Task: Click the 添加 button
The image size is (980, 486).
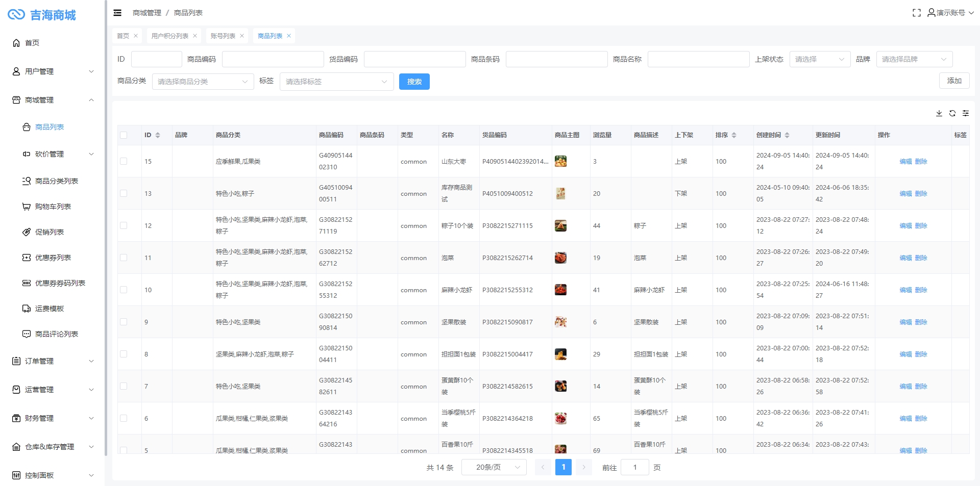Action: pyautogui.click(x=953, y=81)
